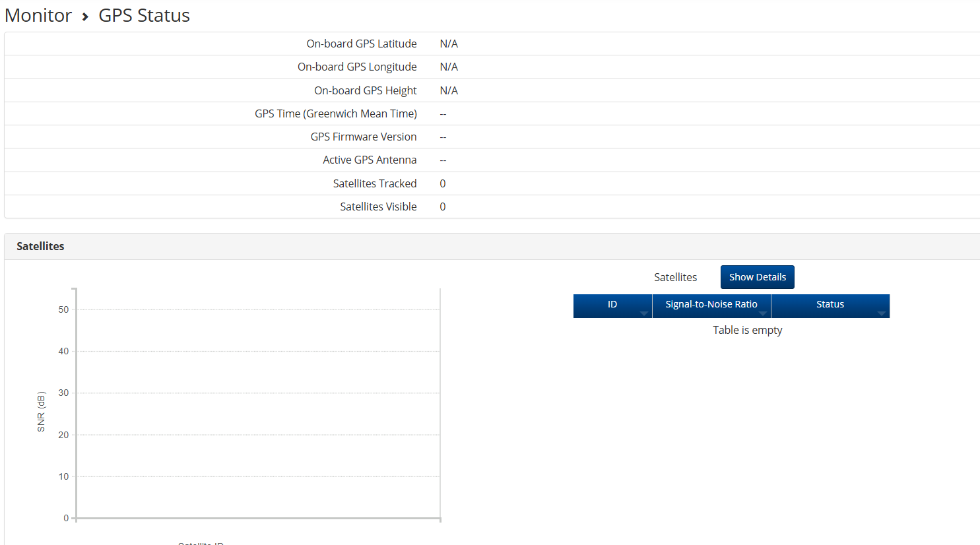The image size is (980, 545).
Task: Click the On-board GPS Latitude value
Action: (449, 44)
